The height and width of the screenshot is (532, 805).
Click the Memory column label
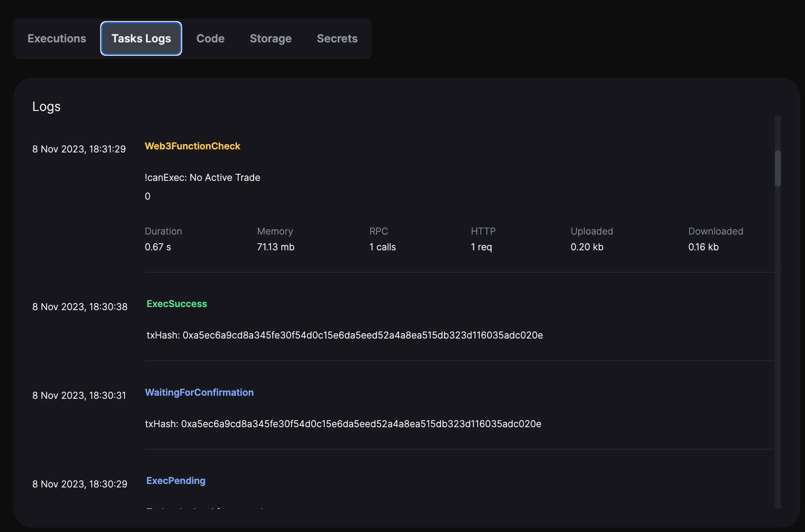tap(275, 231)
